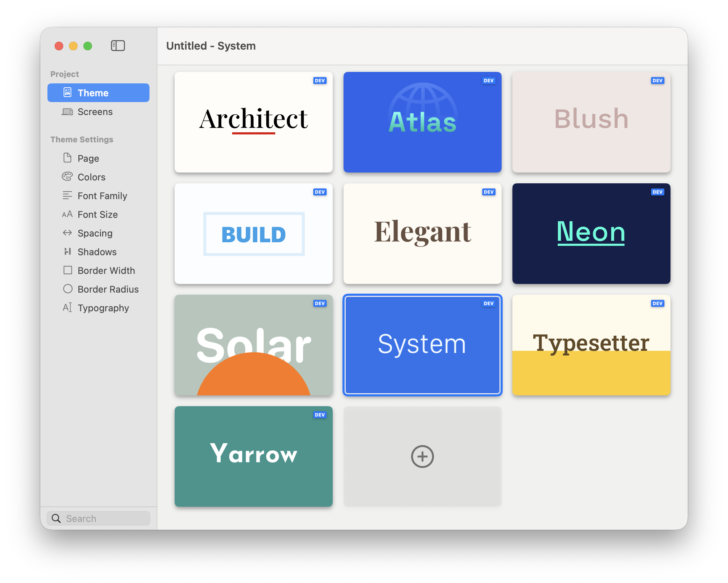Pick the Elegant theme thumbnail
Viewport: 728px width, 583px height.
[x=422, y=234]
